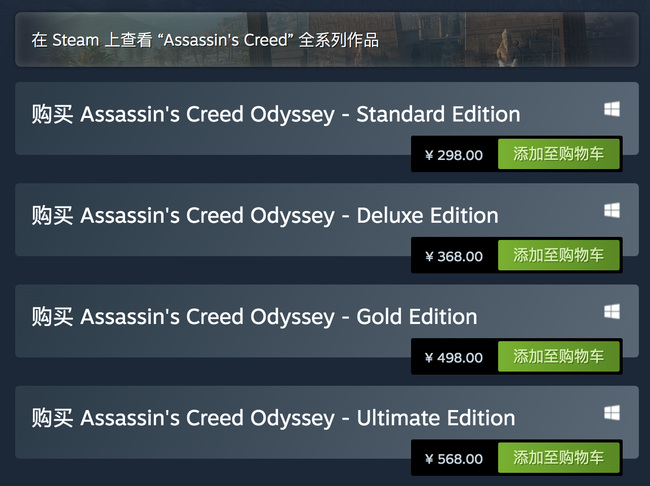Click the Windows icon for Standard Edition

click(x=612, y=109)
